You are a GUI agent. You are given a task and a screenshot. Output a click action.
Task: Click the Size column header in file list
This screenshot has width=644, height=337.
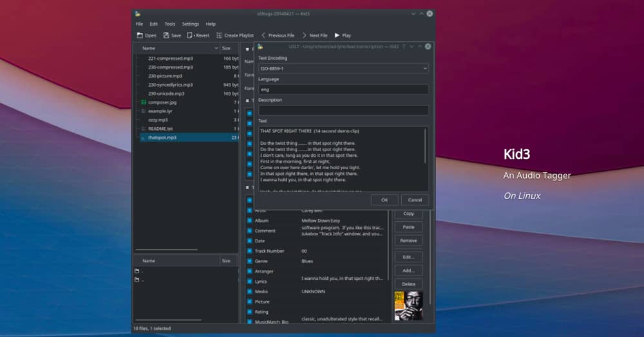point(229,48)
